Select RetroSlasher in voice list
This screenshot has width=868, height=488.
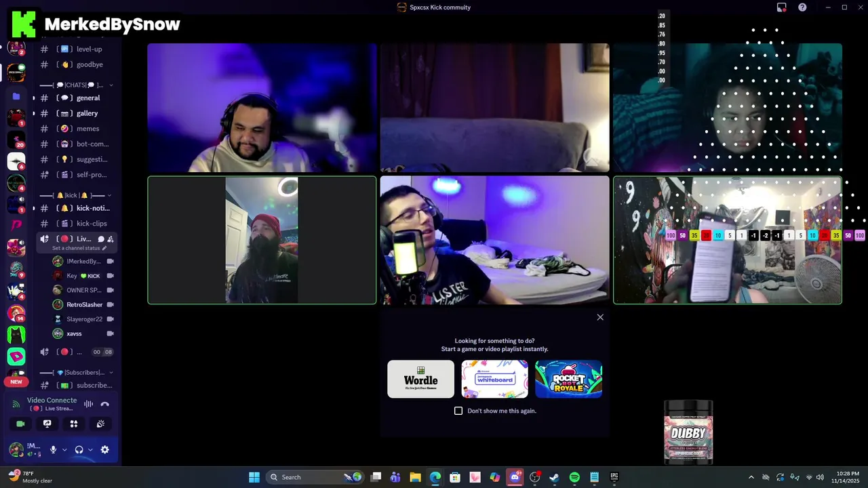coord(83,304)
